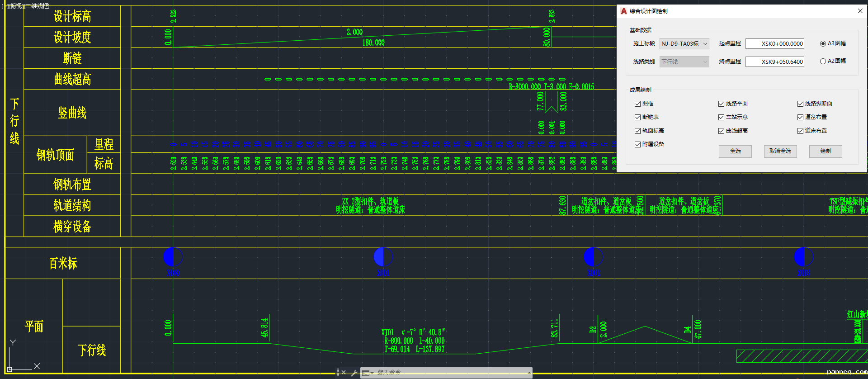Disable the 附属设备 checkbox

point(637,145)
